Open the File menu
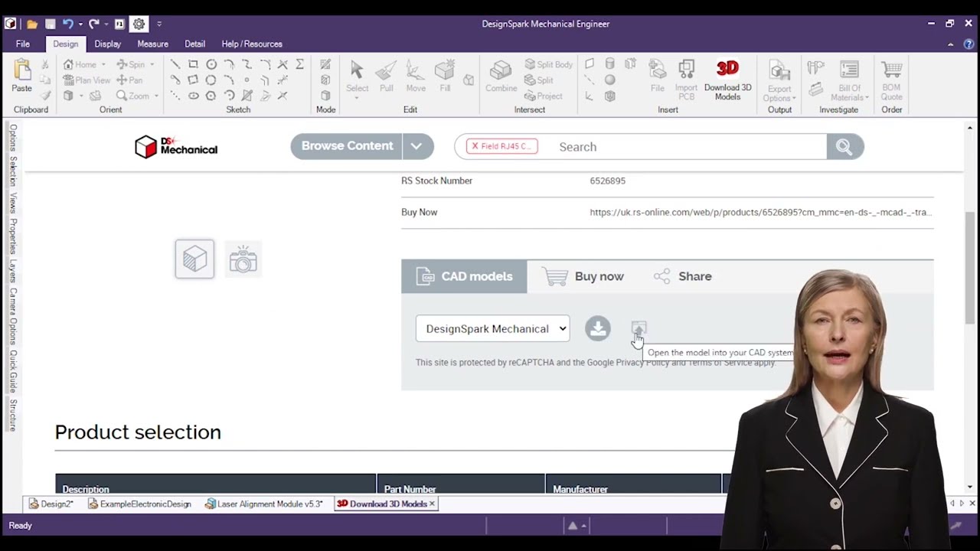Screen dimensions: 980x551 coord(23,44)
